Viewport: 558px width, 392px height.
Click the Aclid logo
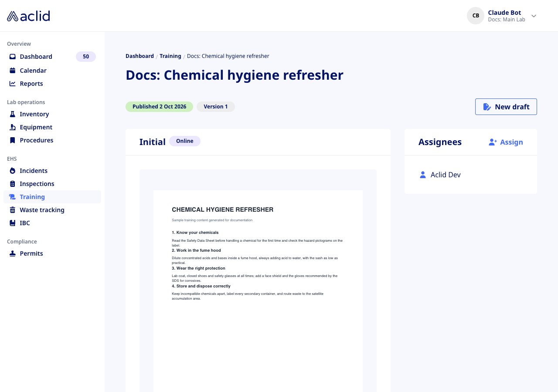pyautogui.click(x=28, y=16)
